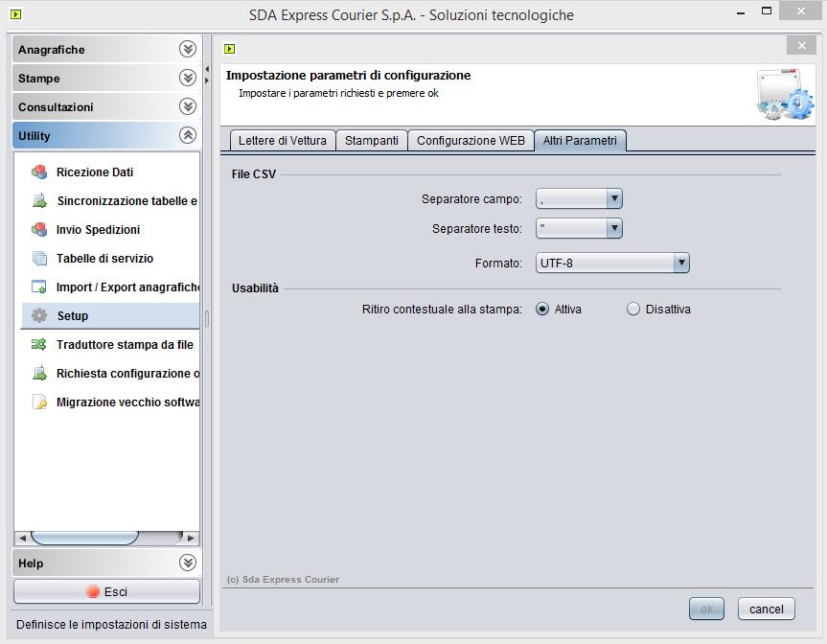Click the Setup gear icon
Screen dimensions: 827x644
pos(39,315)
